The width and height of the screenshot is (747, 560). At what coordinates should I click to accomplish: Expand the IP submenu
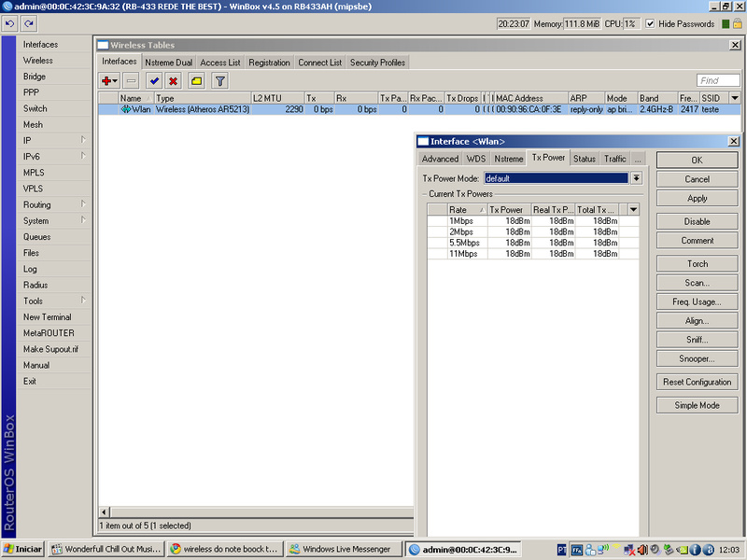click(x=83, y=140)
